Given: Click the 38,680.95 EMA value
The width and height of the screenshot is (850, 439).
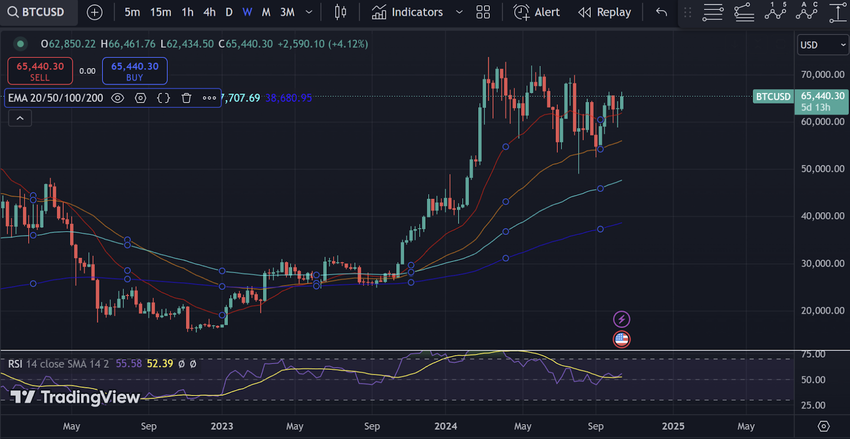Looking at the screenshot, I should pyautogui.click(x=288, y=98).
